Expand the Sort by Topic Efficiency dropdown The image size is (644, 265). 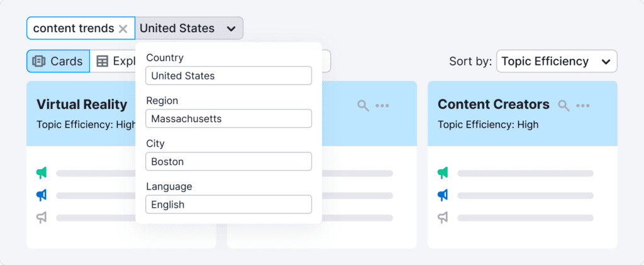coord(556,61)
